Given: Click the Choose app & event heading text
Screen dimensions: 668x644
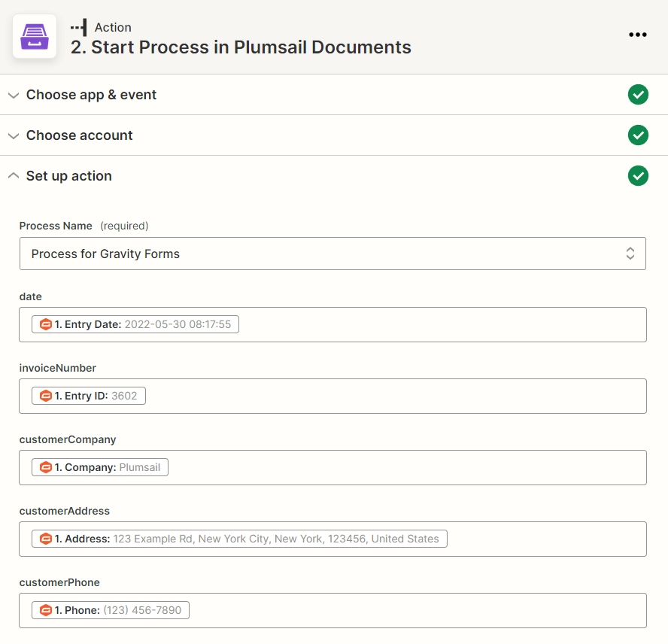Looking at the screenshot, I should [x=91, y=95].
